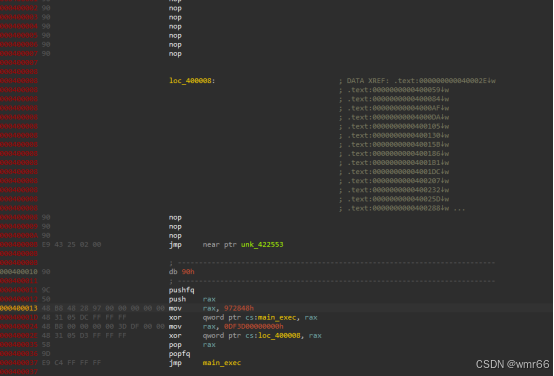Click the nop on address row 000400005
The width and height of the screenshot is (554, 376).
pyautogui.click(x=175, y=36)
